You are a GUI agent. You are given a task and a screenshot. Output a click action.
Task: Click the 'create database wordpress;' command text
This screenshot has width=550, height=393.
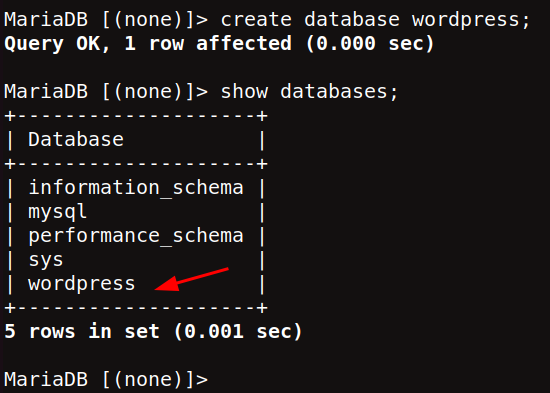tap(375, 20)
